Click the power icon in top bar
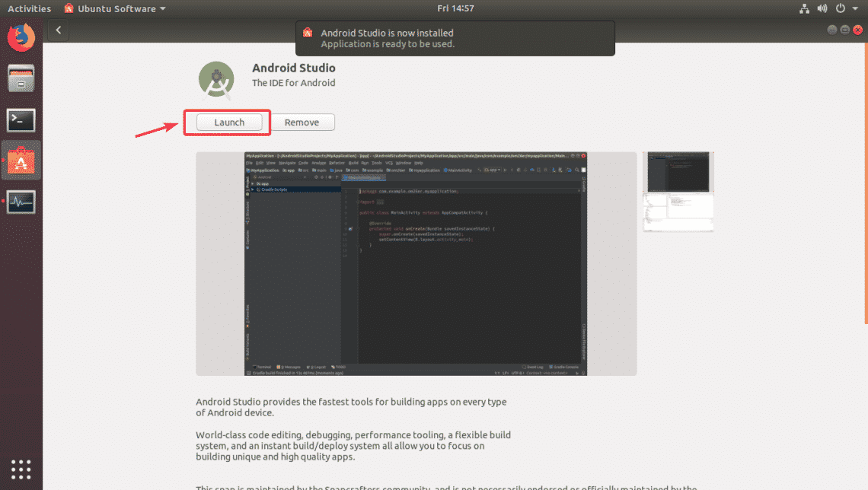 click(841, 8)
